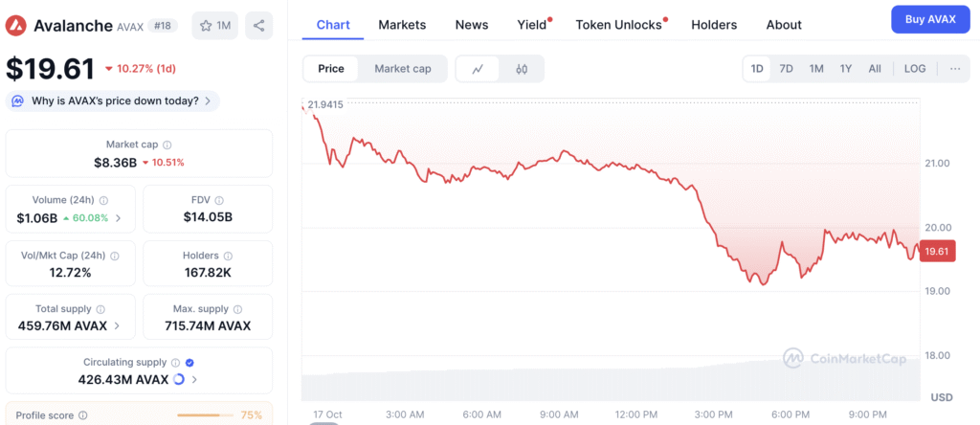Click the FDV info icon
This screenshot has height=425, width=980.
point(220,200)
